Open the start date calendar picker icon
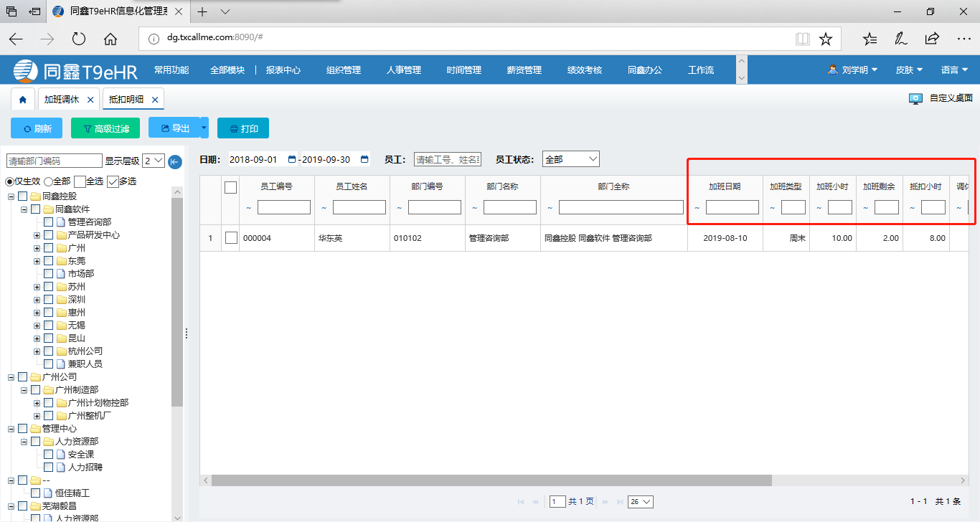 click(291, 159)
